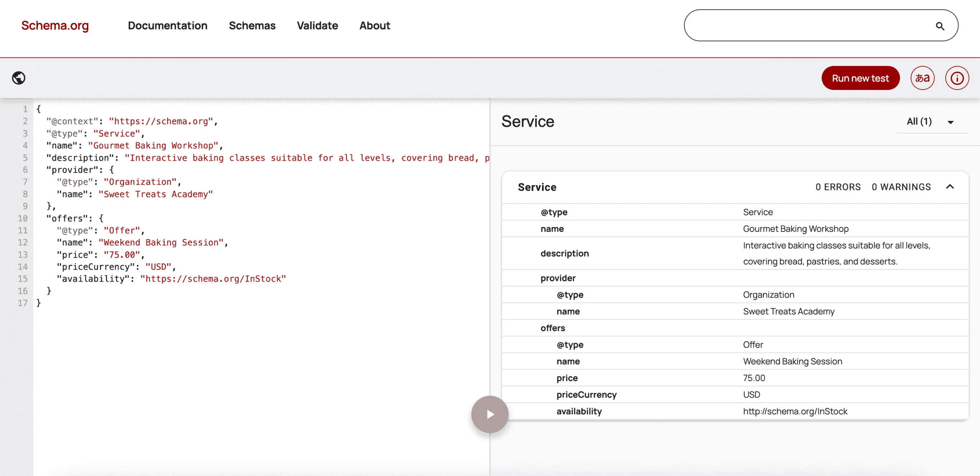Open the info icon next to language switcher
Viewport: 980px width, 476px height.
click(x=957, y=78)
